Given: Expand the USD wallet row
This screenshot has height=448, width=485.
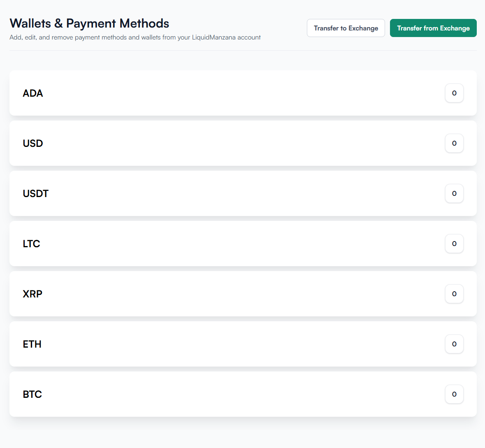Looking at the screenshot, I should coord(243,143).
